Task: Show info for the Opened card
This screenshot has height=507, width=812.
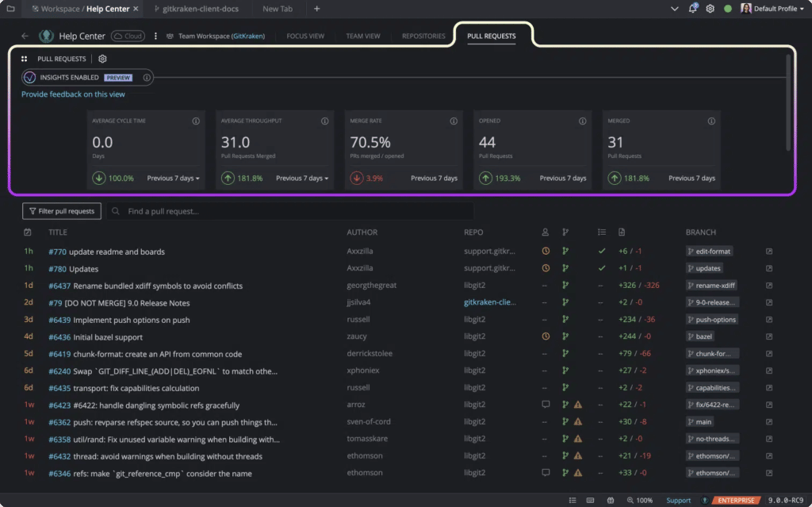Action: [583, 121]
